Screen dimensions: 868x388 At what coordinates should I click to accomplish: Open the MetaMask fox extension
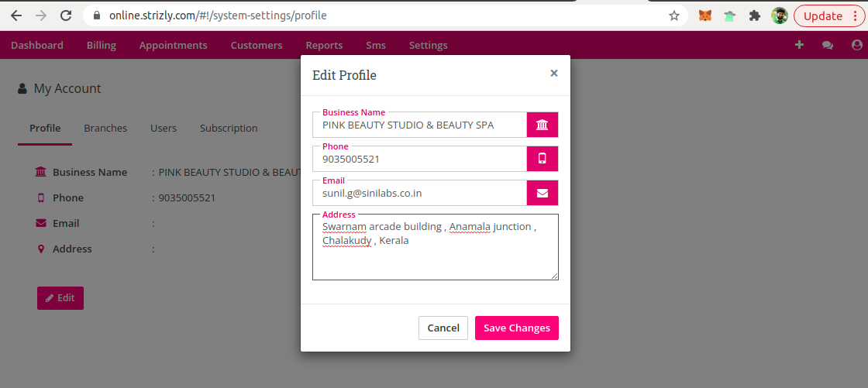click(704, 15)
